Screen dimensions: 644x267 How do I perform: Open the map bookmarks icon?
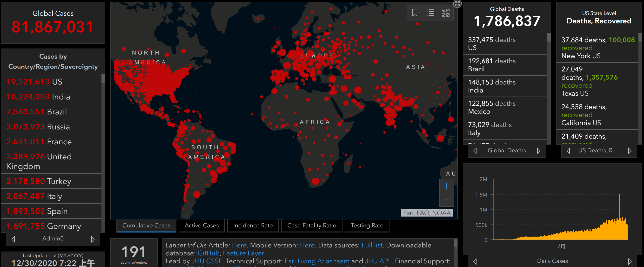click(x=415, y=13)
